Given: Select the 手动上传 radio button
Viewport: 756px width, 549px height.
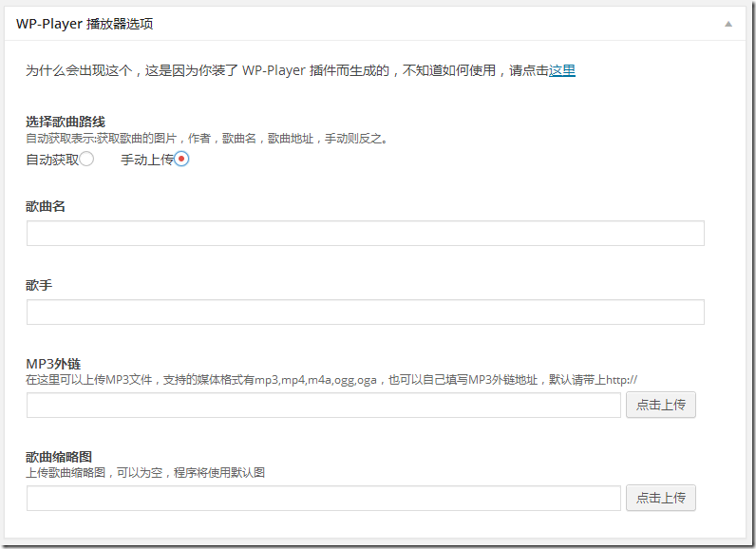Looking at the screenshot, I should point(181,159).
